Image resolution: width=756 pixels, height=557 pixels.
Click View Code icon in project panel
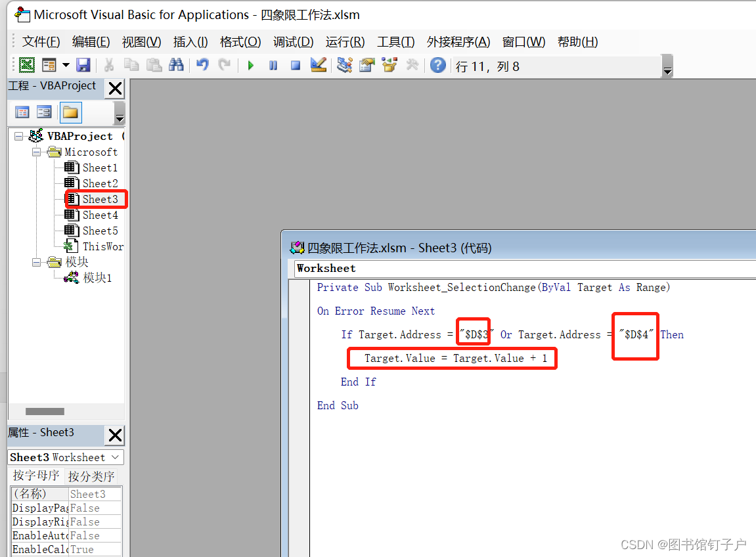pyautogui.click(x=22, y=112)
